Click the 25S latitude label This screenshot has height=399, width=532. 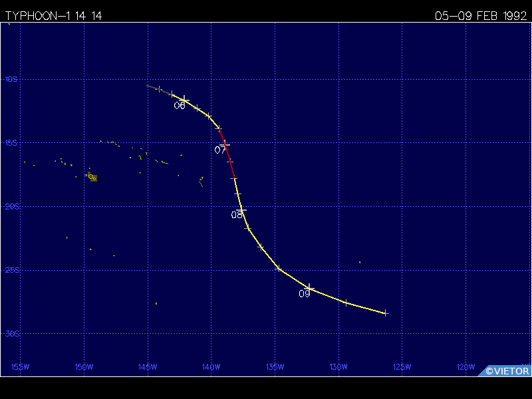pyautogui.click(x=12, y=270)
